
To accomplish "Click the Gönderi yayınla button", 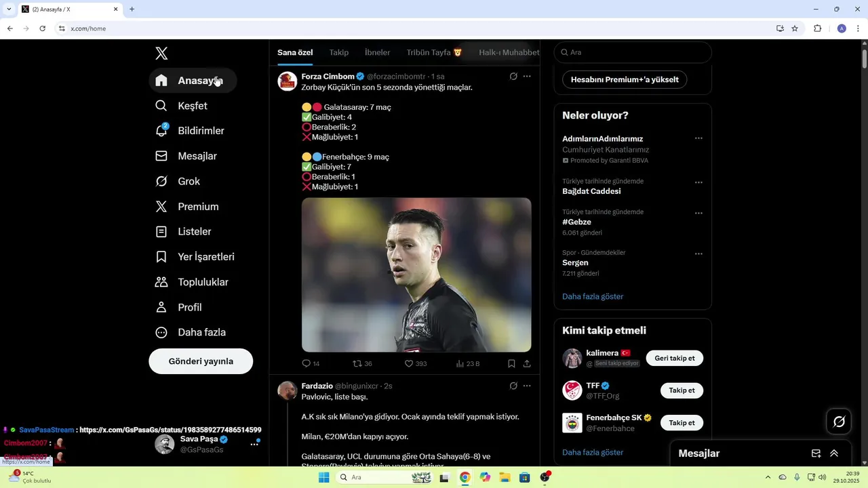I will 201,361.
